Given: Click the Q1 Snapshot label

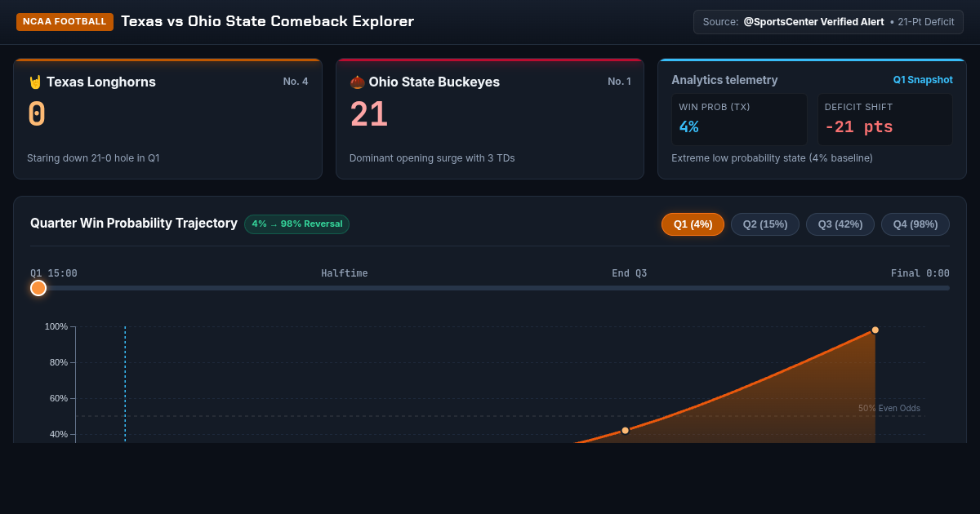Looking at the screenshot, I should click(x=923, y=80).
